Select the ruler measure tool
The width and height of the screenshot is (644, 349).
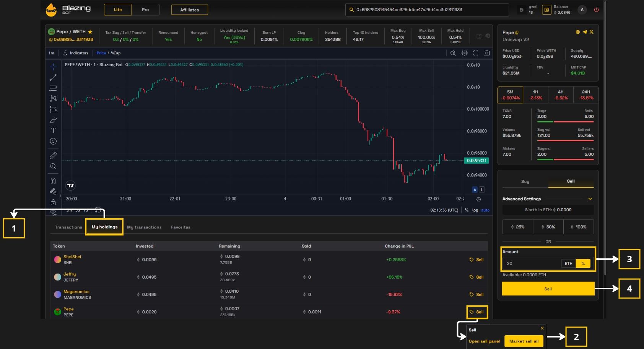(53, 155)
